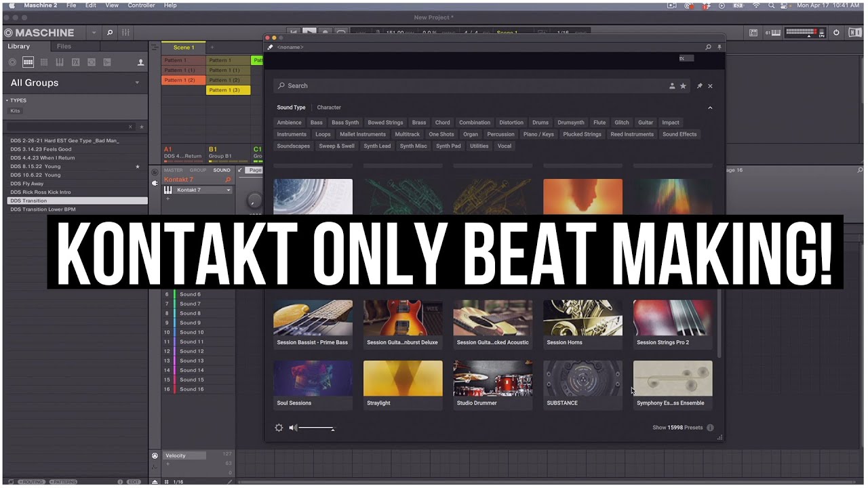Select the FX Effects icon in the Library
Viewport: 868px width, 488px height.
coord(75,62)
